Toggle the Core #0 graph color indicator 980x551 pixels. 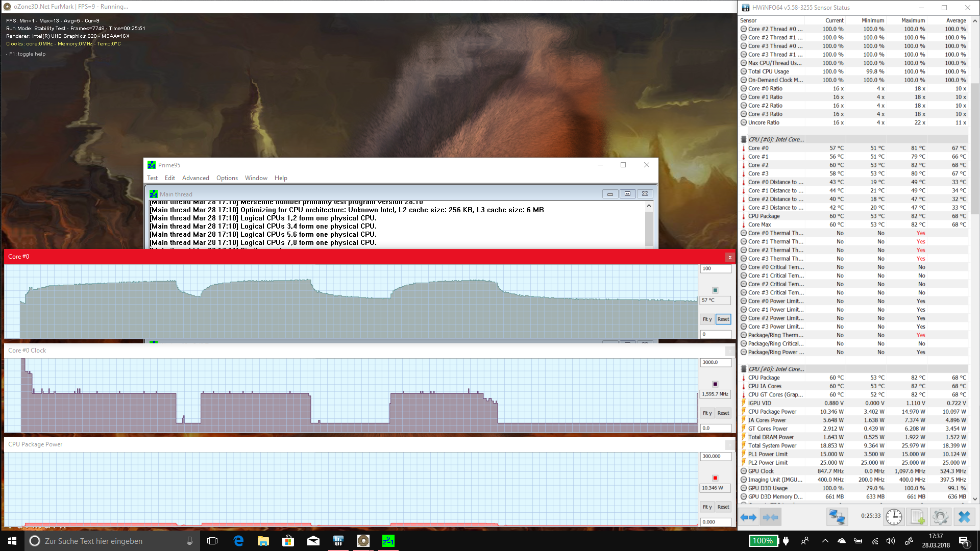(715, 290)
